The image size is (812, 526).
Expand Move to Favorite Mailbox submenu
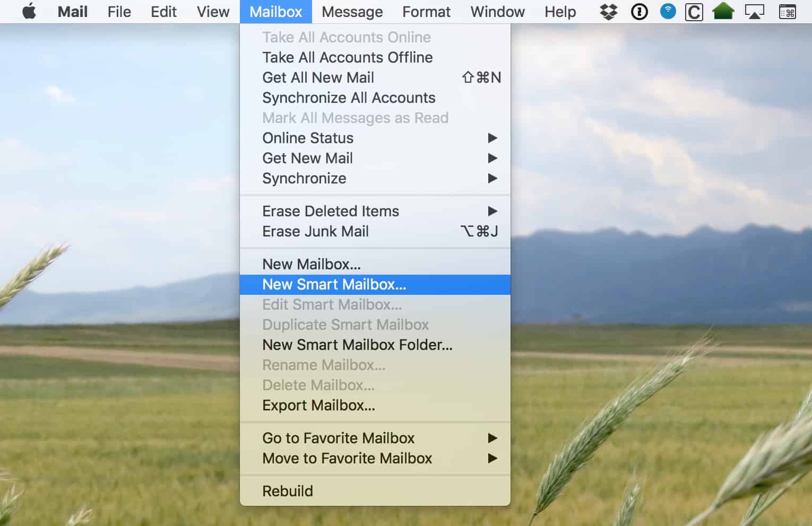[x=375, y=458]
